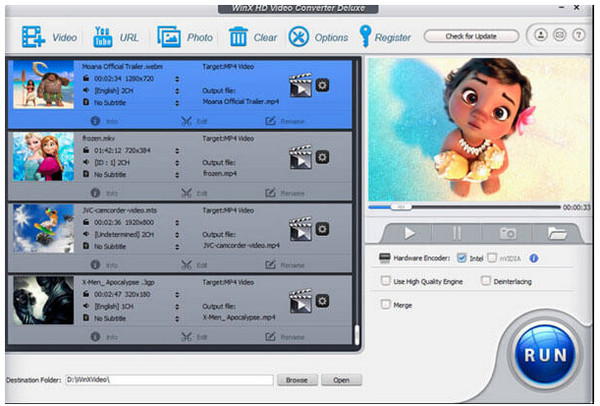Enable the nVIDIA hardware encoder

(x=492, y=258)
